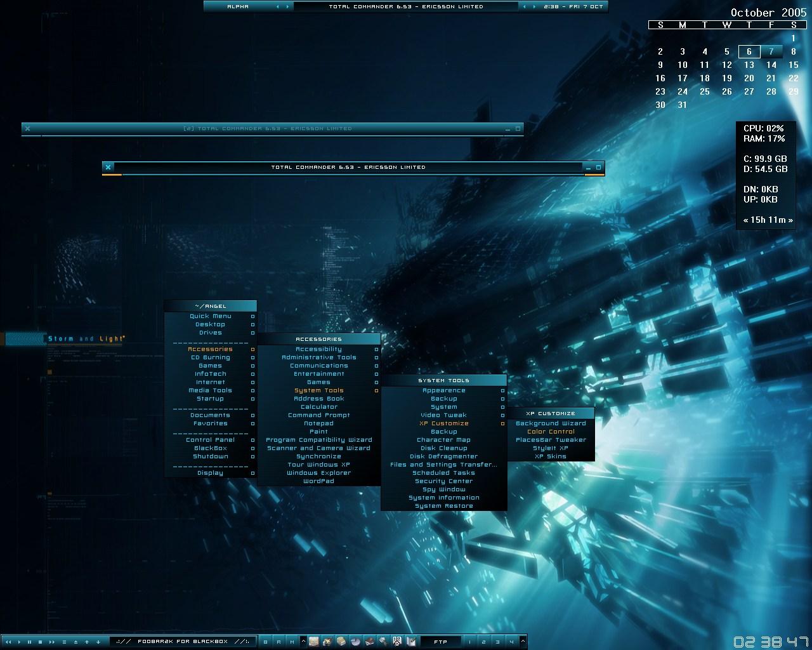The image size is (812, 650).
Task: Click the left arrow before the clock on top bar
Action: coord(524,6)
